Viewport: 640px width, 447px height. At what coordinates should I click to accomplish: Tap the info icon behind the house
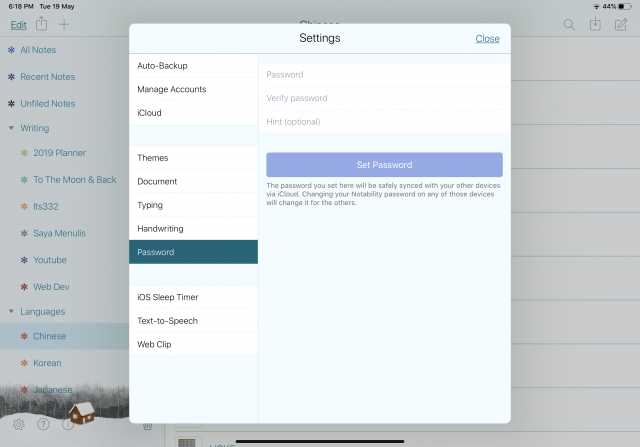(x=67, y=425)
